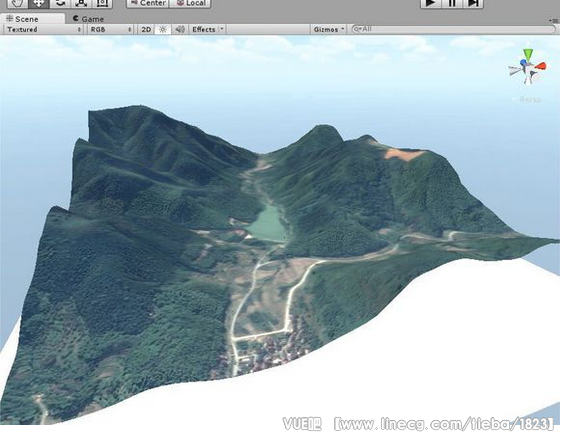Toggle Persp projection label under gizmo
582x441 pixels.
[530, 99]
